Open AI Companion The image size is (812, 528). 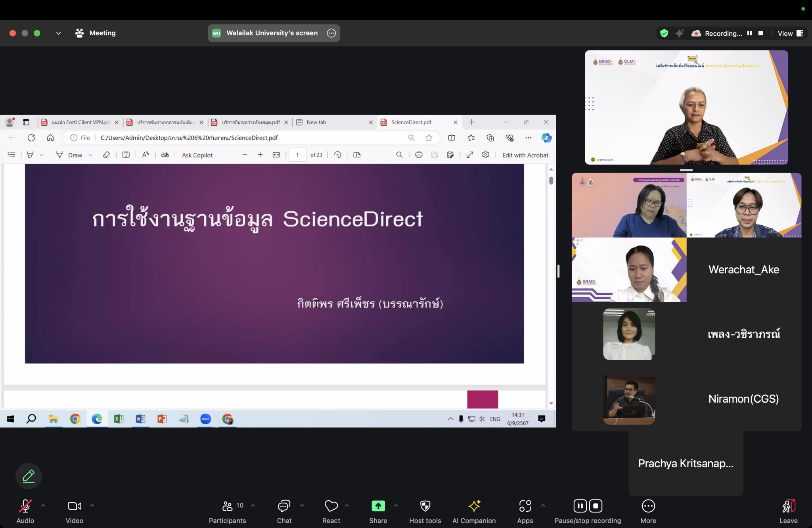point(474,506)
